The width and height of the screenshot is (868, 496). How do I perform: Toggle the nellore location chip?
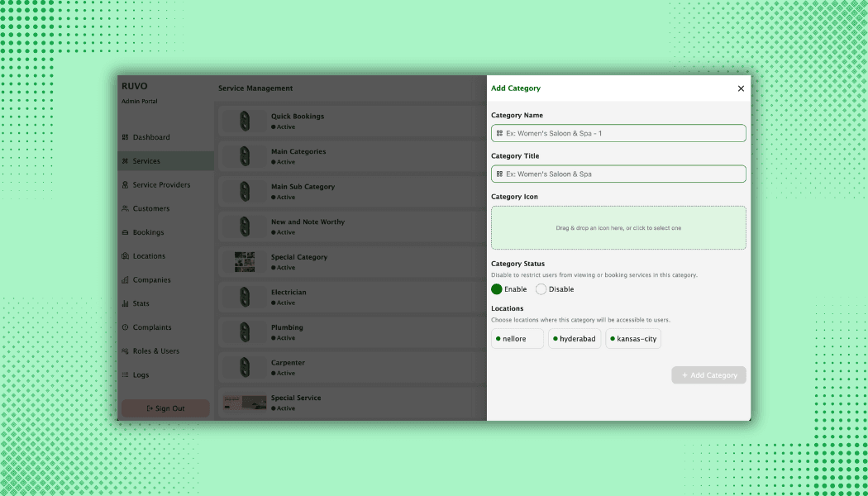(517, 339)
